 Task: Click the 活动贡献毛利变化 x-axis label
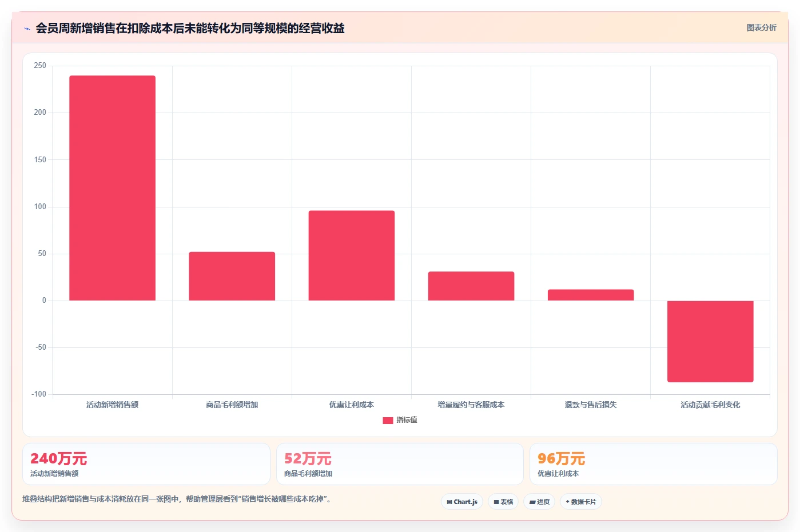[710, 405]
